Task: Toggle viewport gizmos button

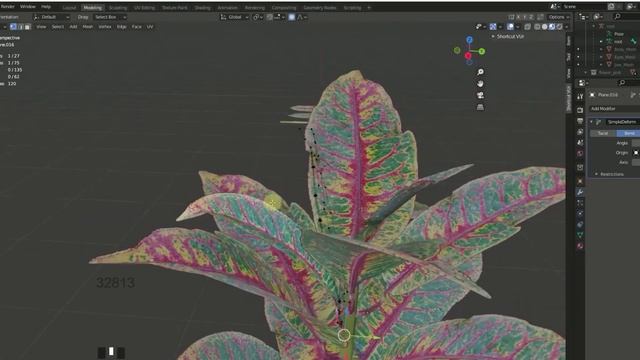Action: (493, 27)
